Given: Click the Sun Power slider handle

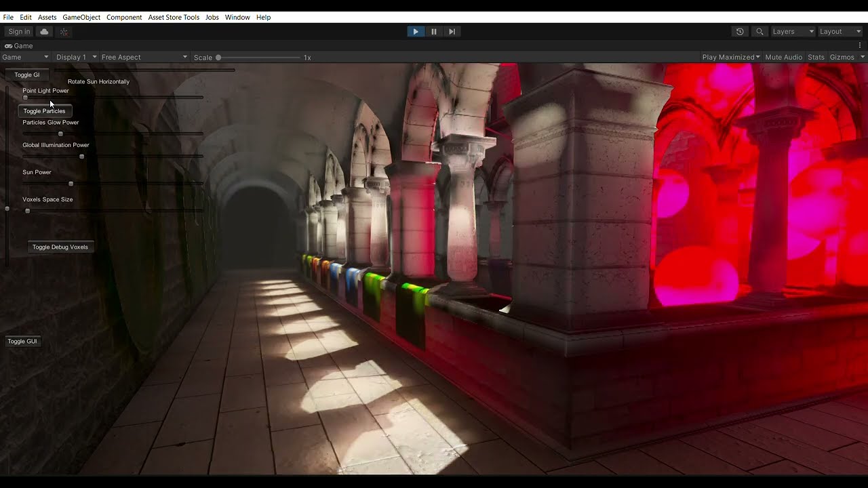Looking at the screenshot, I should pyautogui.click(x=71, y=184).
